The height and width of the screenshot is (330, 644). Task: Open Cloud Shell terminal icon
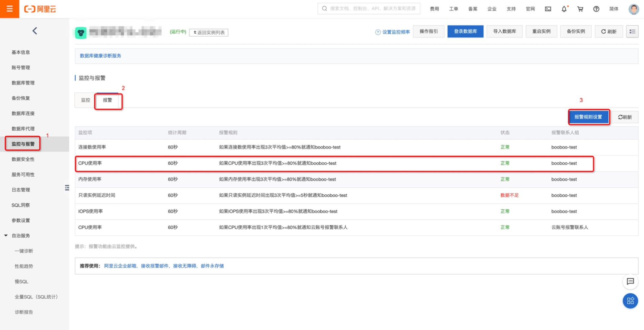(x=548, y=9)
